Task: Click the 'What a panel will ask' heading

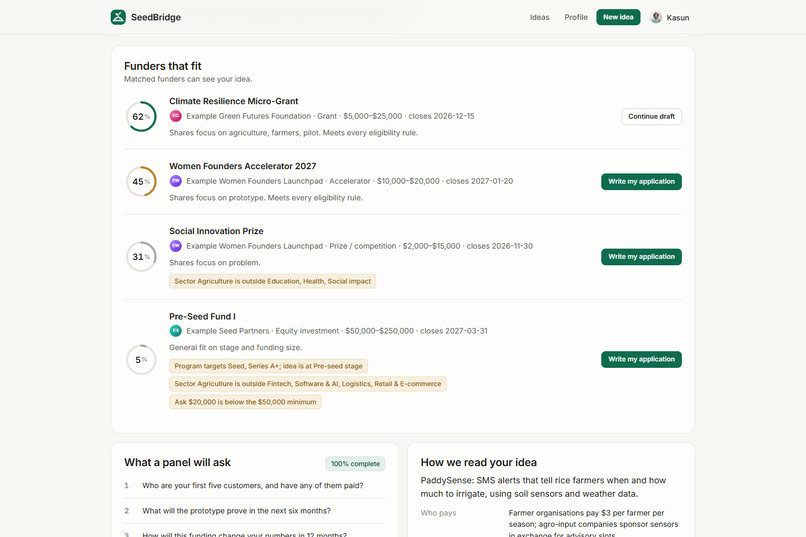Action: (177, 462)
